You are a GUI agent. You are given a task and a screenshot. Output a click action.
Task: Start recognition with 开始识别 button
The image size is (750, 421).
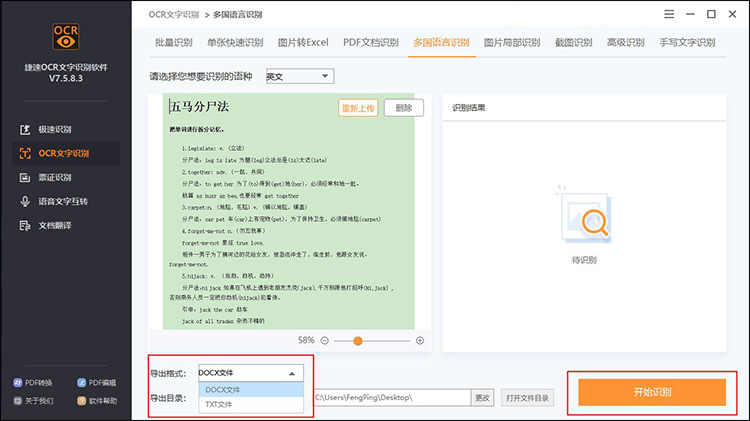(x=652, y=392)
